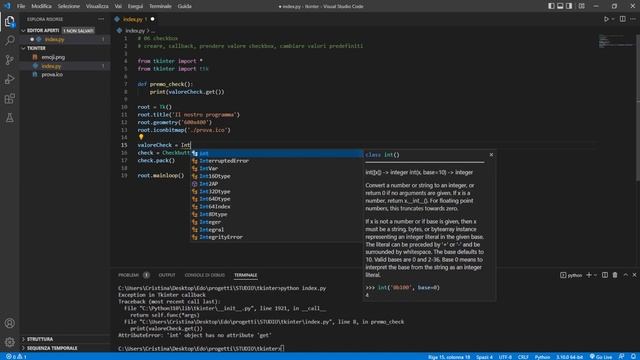The width and height of the screenshot is (640, 360).
Task: Open dropdown arrow next to Run button
Action: (613, 19)
